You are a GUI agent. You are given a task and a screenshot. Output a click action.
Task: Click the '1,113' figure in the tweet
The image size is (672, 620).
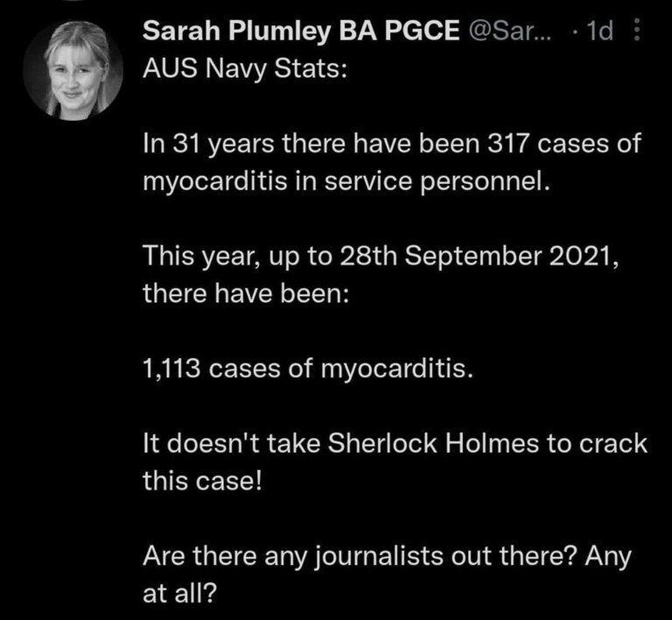pyautogui.click(x=171, y=369)
